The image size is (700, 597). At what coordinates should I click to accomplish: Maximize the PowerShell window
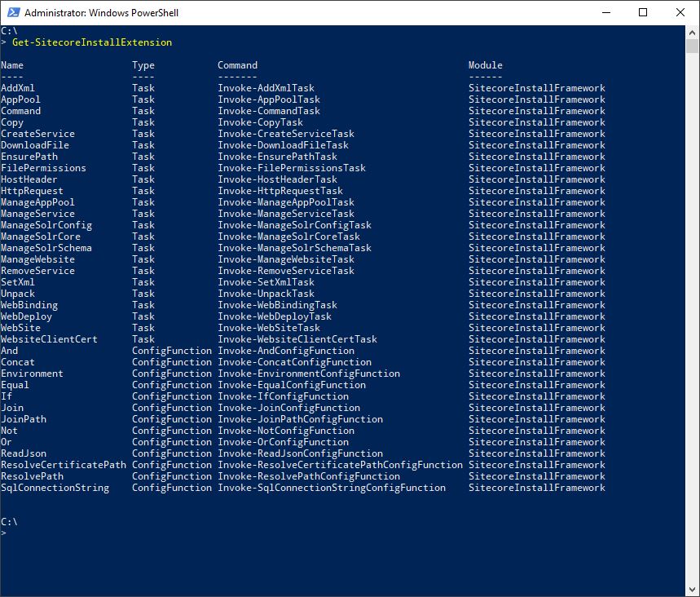click(643, 12)
